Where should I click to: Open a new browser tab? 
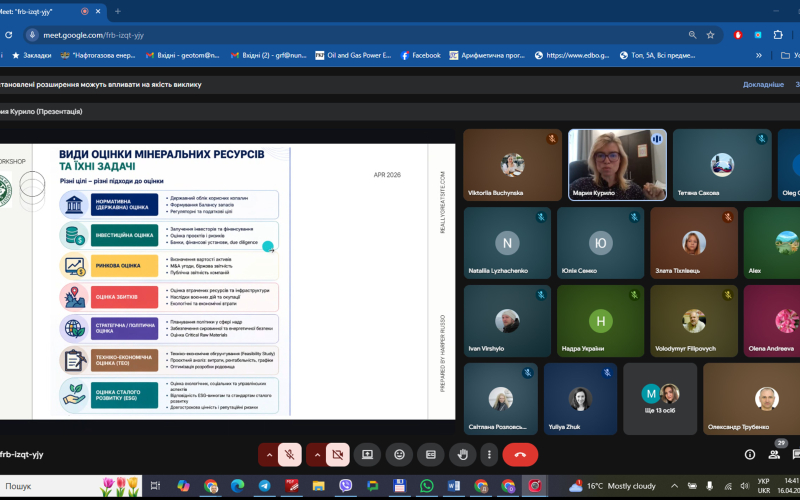(117, 11)
